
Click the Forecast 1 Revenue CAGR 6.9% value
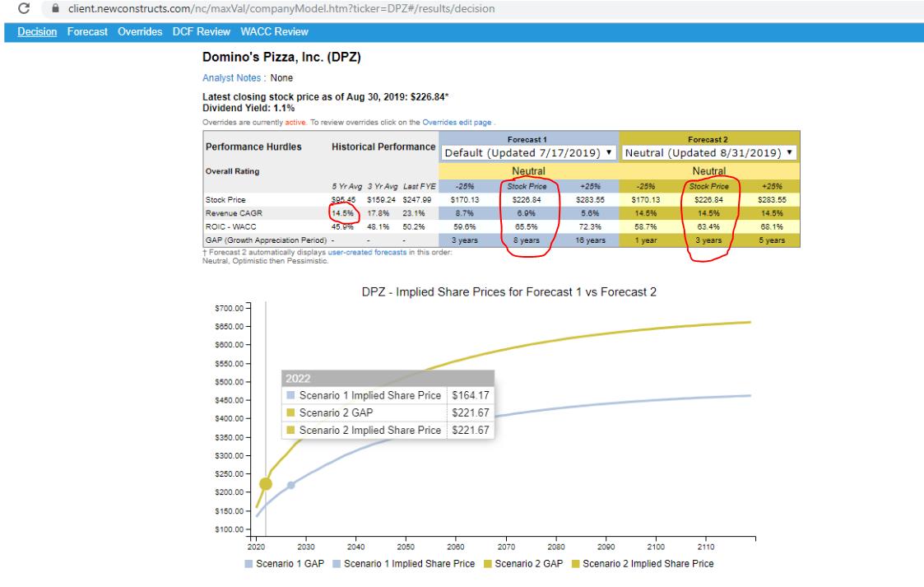click(527, 213)
